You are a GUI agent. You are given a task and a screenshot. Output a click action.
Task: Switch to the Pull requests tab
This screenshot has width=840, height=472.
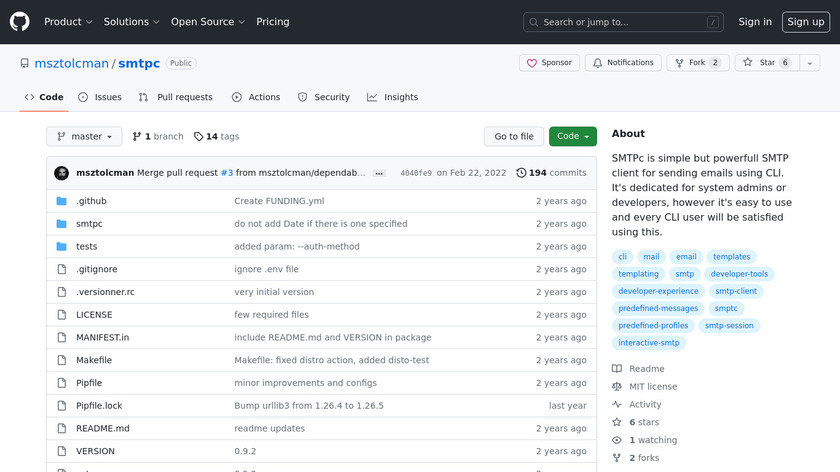point(176,97)
